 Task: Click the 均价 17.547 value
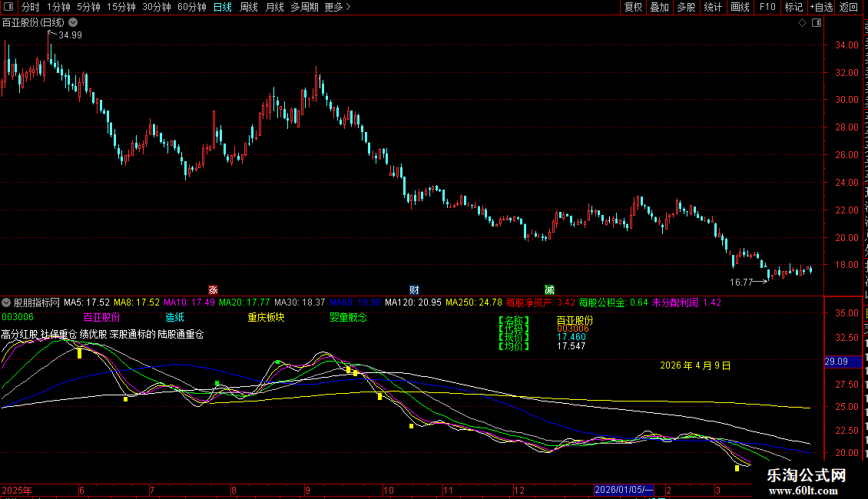(571, 346)
